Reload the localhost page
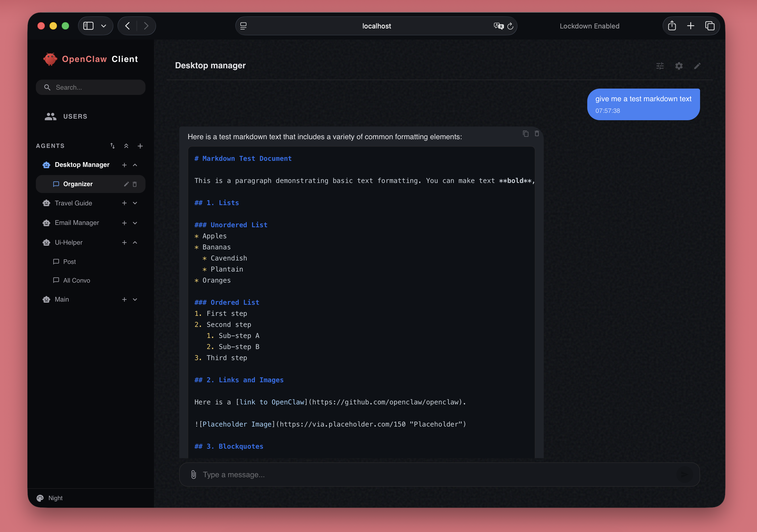This screenshot has height=532, width=757. pyautogui.click(x=510, y=26)
